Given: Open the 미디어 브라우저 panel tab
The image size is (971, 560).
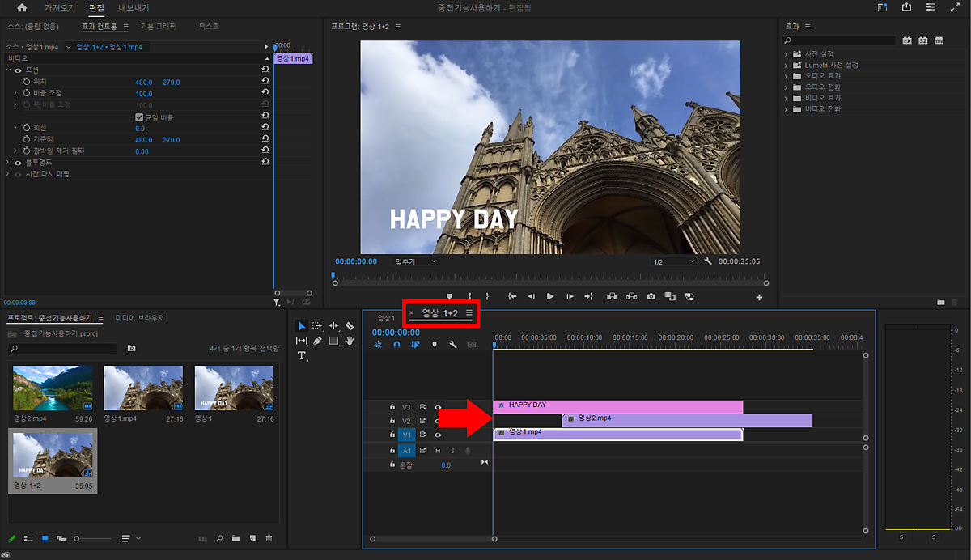Looking at the screenshot, I should click(x=139, y=318).
